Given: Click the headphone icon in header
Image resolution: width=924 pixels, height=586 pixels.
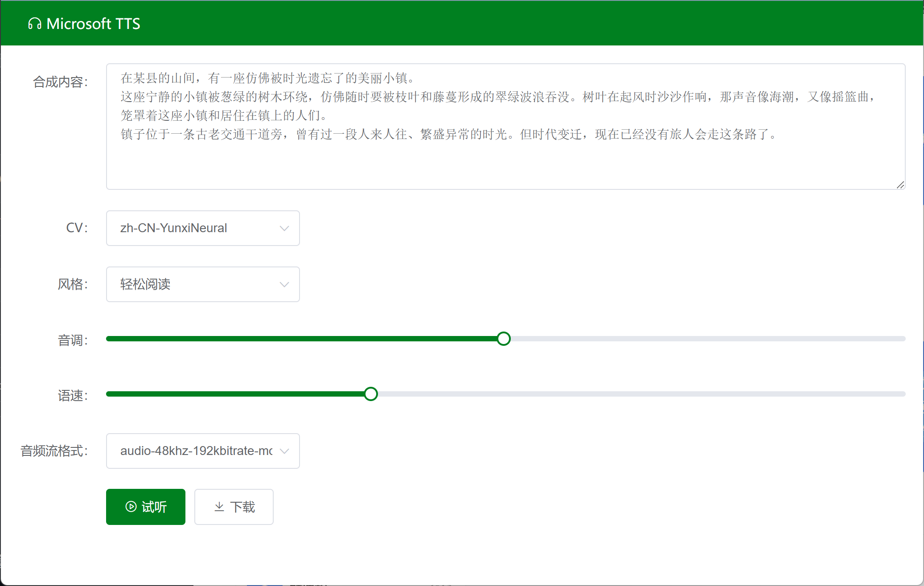Looking at the screenshot, I should pyautogui.click(x=35, y=24).
